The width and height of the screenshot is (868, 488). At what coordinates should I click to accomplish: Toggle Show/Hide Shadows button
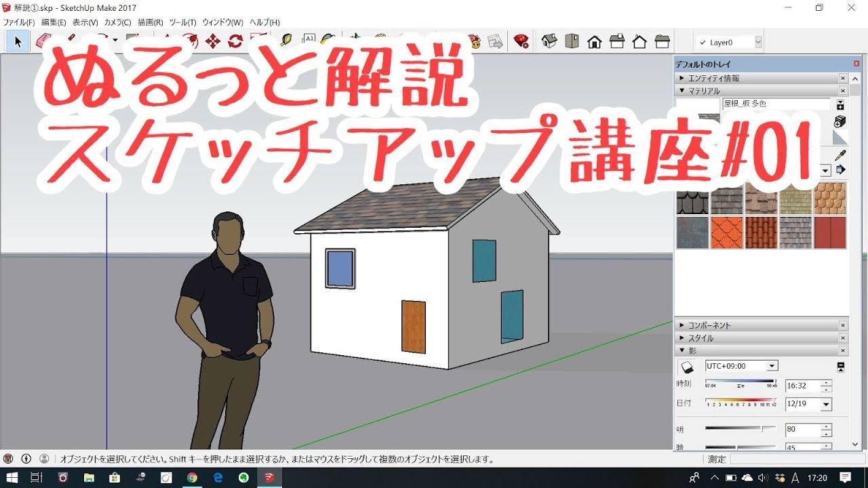pos(686,367)
